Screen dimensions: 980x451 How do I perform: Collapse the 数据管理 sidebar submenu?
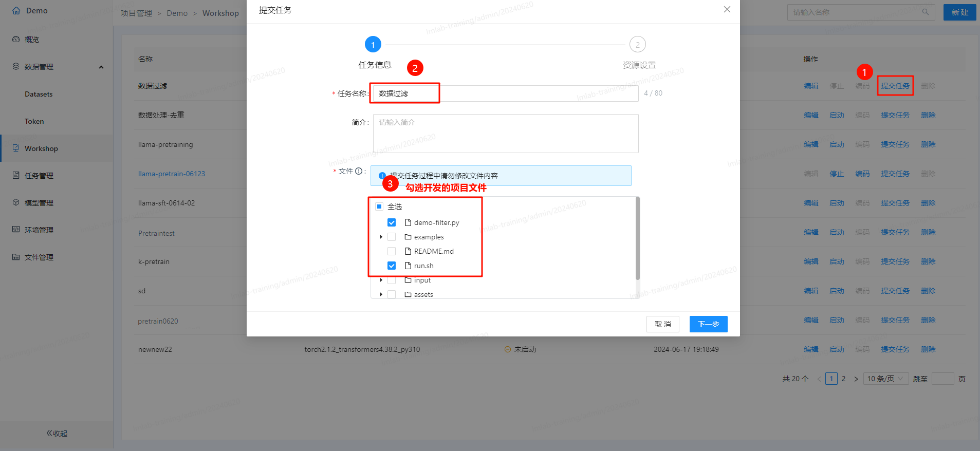point(101,67)
